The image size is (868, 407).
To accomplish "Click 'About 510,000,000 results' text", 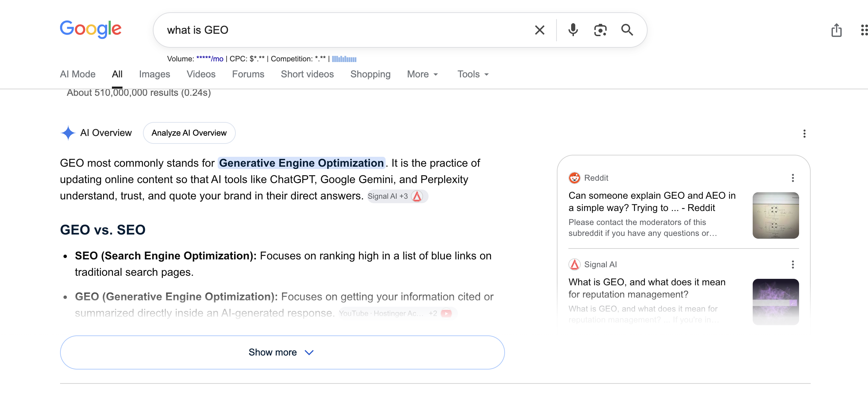I will 139,93.
